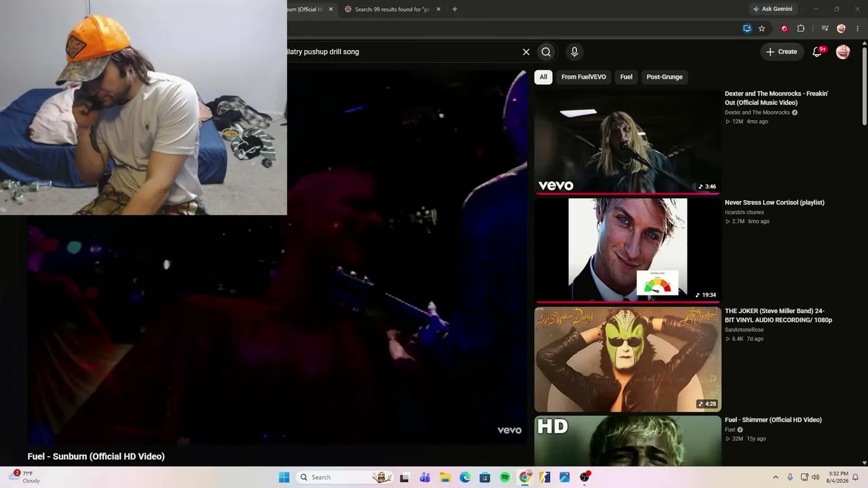The image size is (868, 488).
Task: Click the YouTube magnifier search button
Action: pyautogui.click(x=546, y=52)
